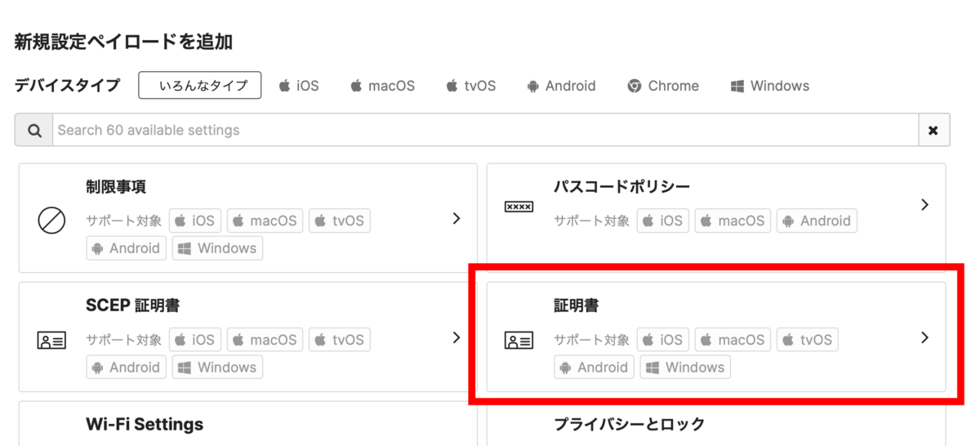
Task: Select the Chrome device type filter
Action: tap(663, 86)
